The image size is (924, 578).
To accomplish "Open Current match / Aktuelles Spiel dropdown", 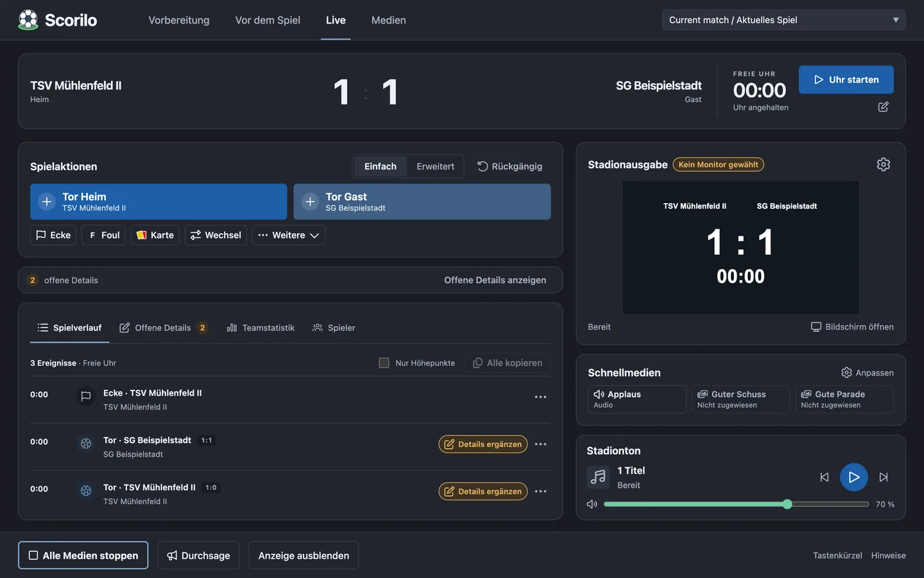I will pyautogui.click(x=783, y=20).
